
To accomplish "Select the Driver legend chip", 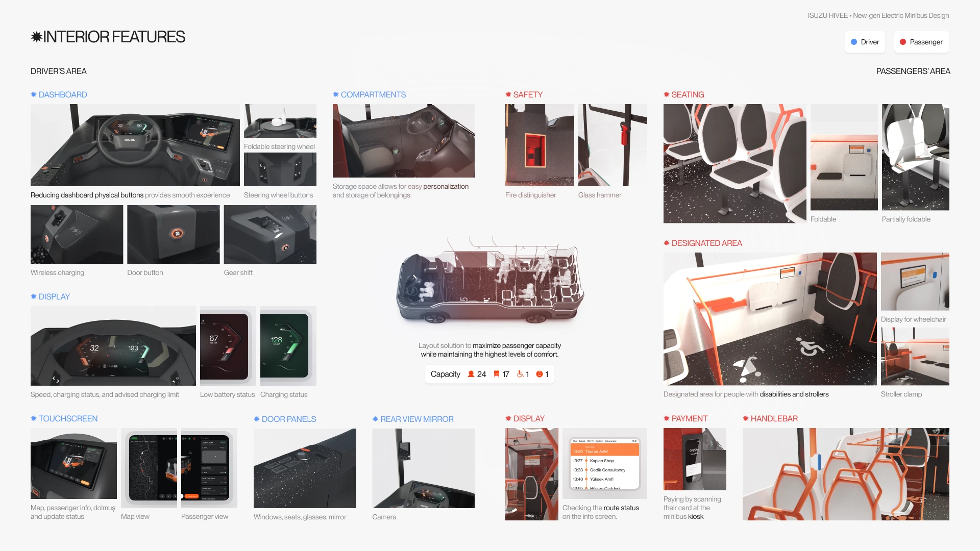I will tap(865, 42).
